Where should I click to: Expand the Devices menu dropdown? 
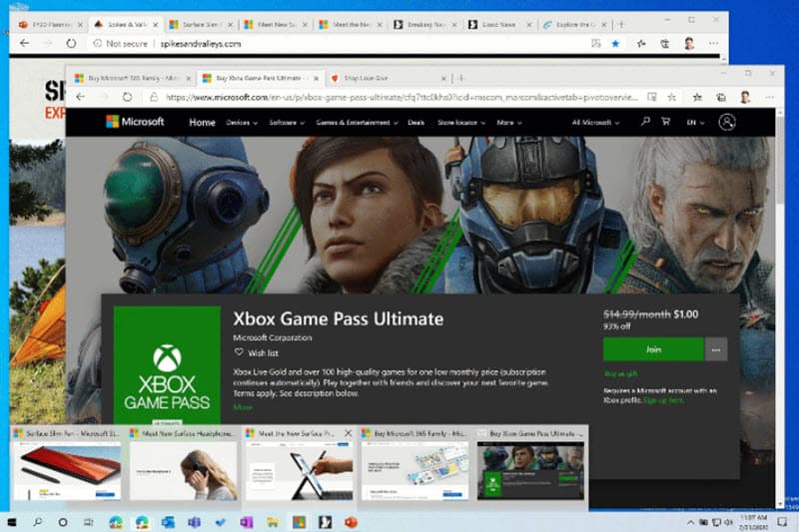[x=242, y=123]
